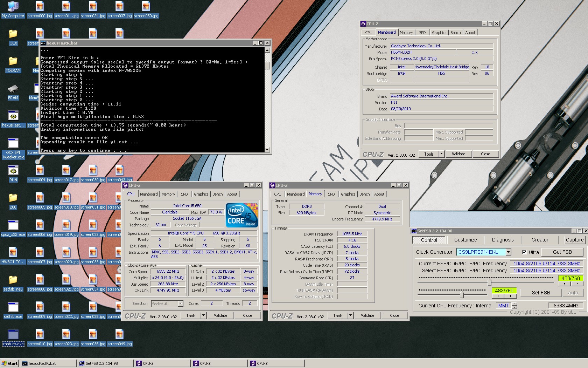The image size is (588, 368).
Task: Click the Set FSB button
Action: pos(541,293)
